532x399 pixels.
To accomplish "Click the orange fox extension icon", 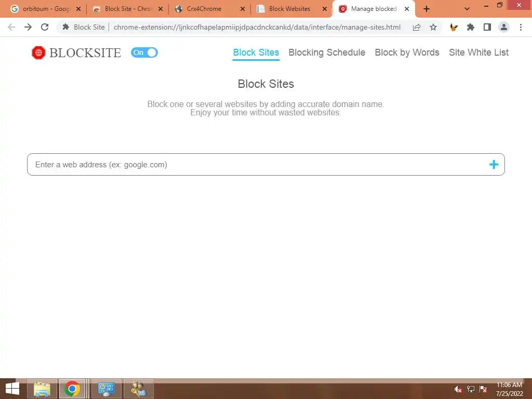I will (454, 27).
